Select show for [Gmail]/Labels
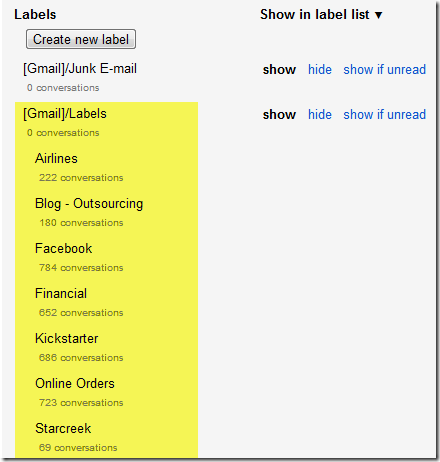Viewport: 440px width, 462px height. coord(279,114)
